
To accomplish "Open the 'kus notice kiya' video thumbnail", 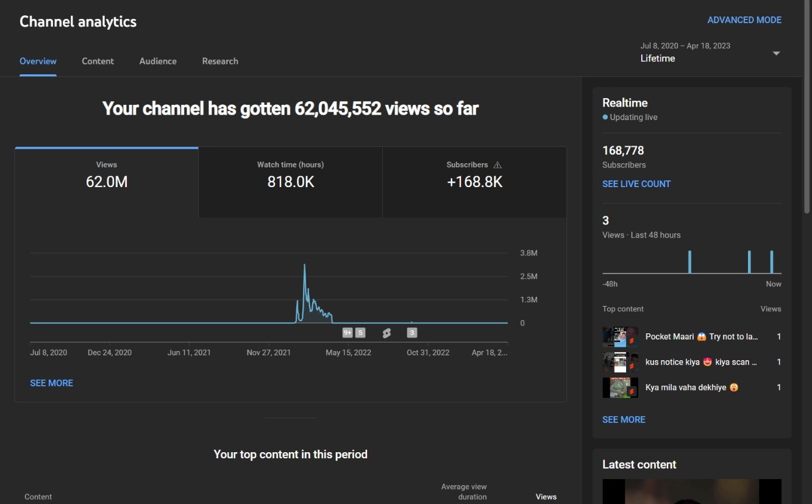I will tap(620, 362).
